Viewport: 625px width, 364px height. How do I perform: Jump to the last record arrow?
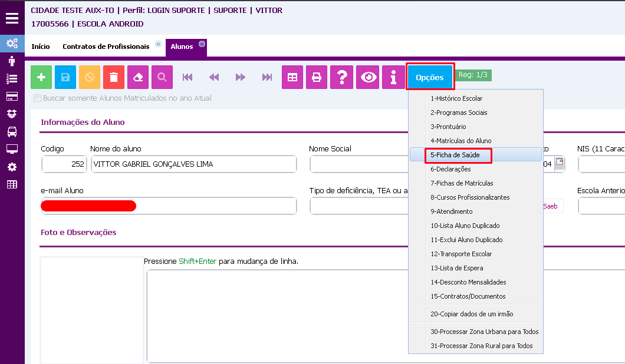point(267,77)
